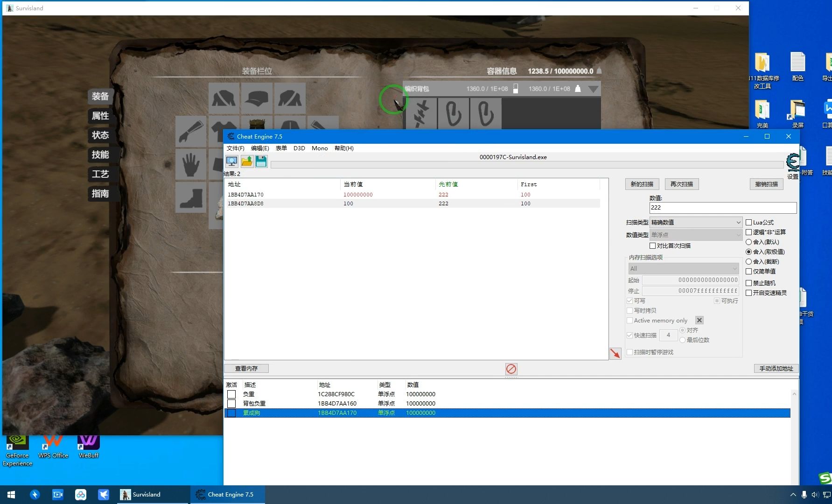Click the 再次扫描 button
This screenshot has height=504, width=832.
tap(682, 184)
